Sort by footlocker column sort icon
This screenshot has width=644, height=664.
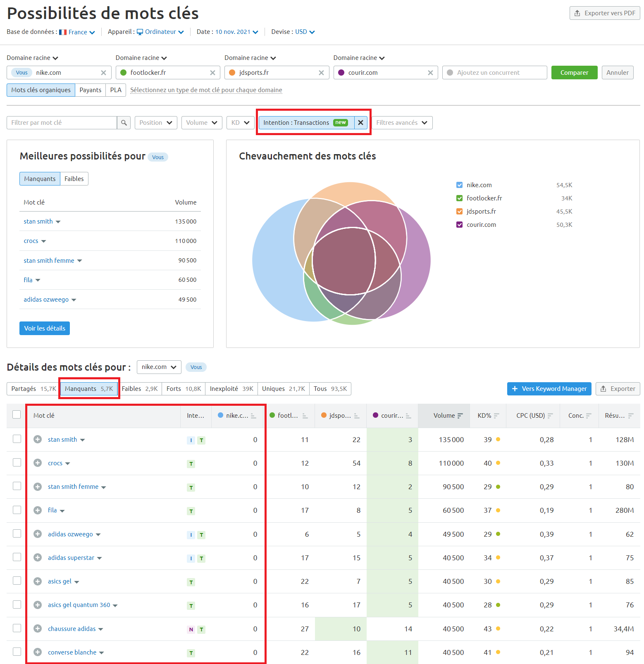[305, 416]
